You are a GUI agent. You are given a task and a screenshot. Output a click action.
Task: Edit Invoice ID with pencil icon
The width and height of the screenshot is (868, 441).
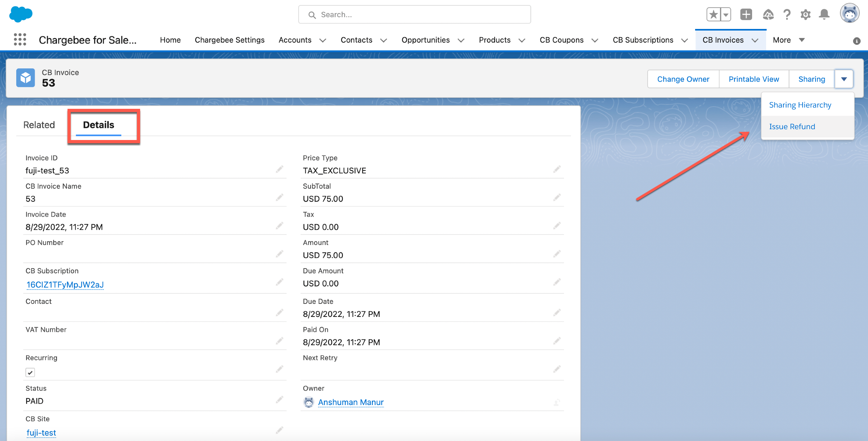(x=279, y=169)
